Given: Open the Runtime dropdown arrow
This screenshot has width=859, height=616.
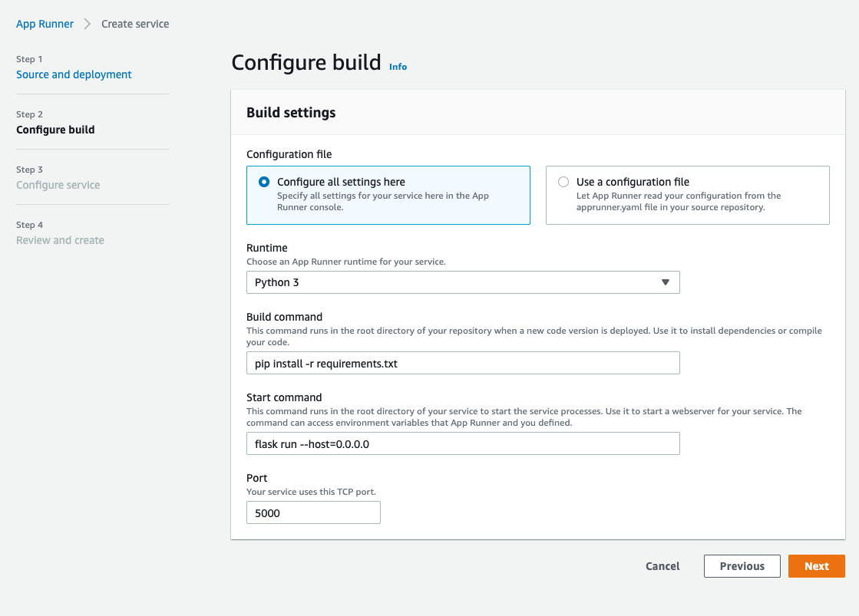Looking at the screenshot, I should [665, 282].
